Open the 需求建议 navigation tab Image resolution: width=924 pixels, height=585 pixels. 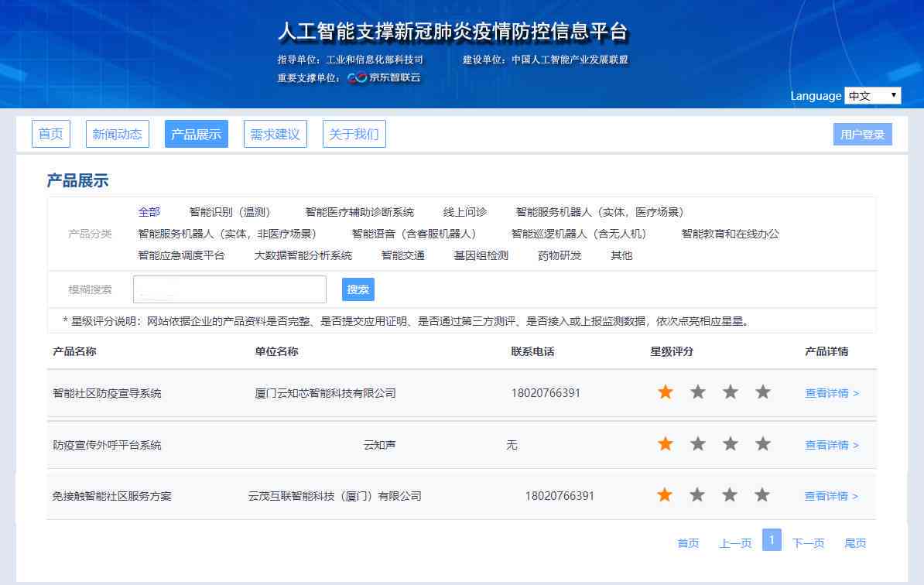point(275,134)
